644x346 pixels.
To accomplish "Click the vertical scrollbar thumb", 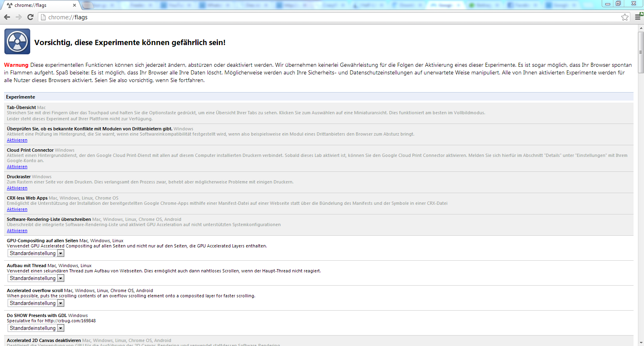I will point(641,52).
